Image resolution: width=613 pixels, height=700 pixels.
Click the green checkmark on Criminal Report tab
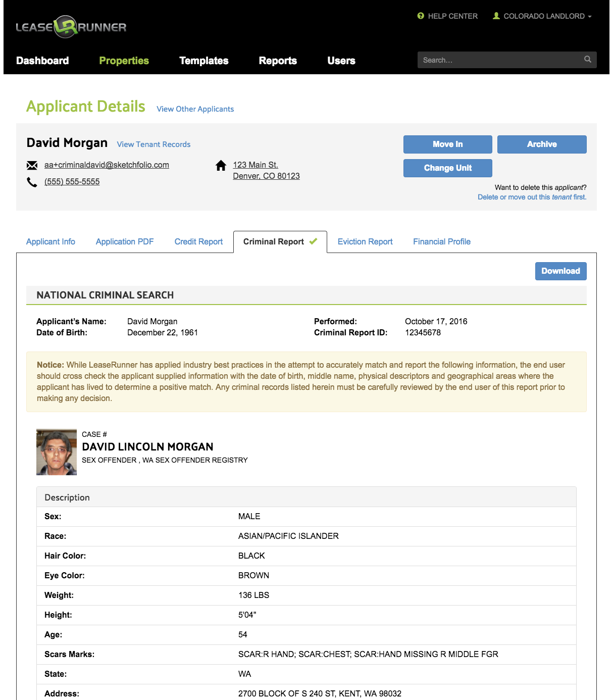[313, 241]
